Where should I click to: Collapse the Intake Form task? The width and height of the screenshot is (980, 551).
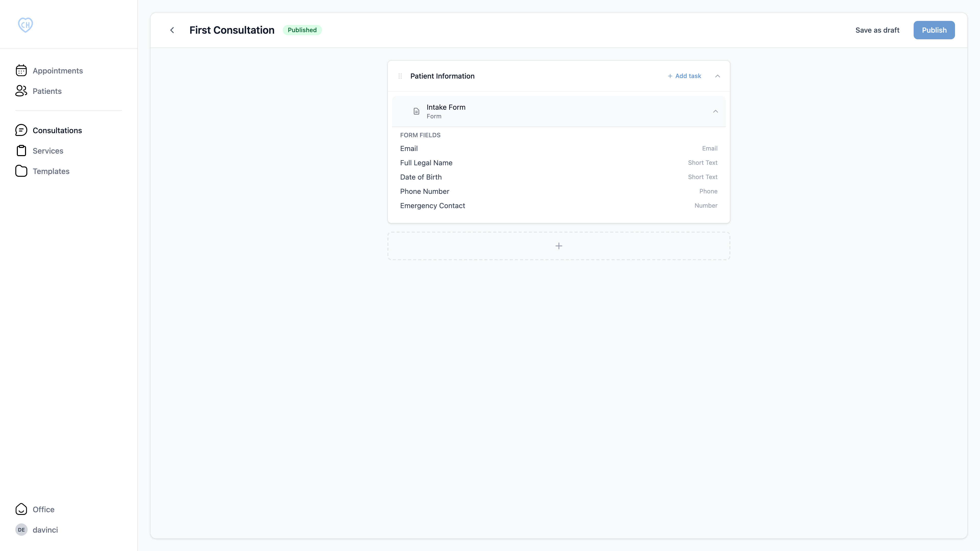point(715,111)
